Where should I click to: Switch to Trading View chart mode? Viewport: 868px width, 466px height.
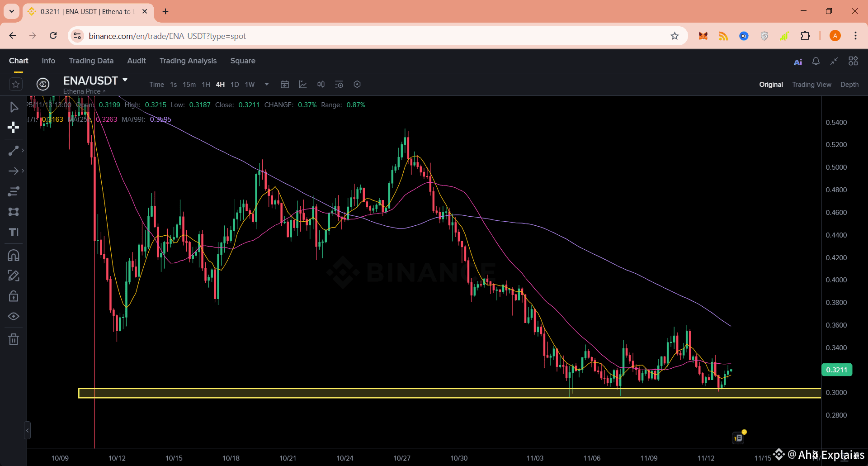pos(812,85)
